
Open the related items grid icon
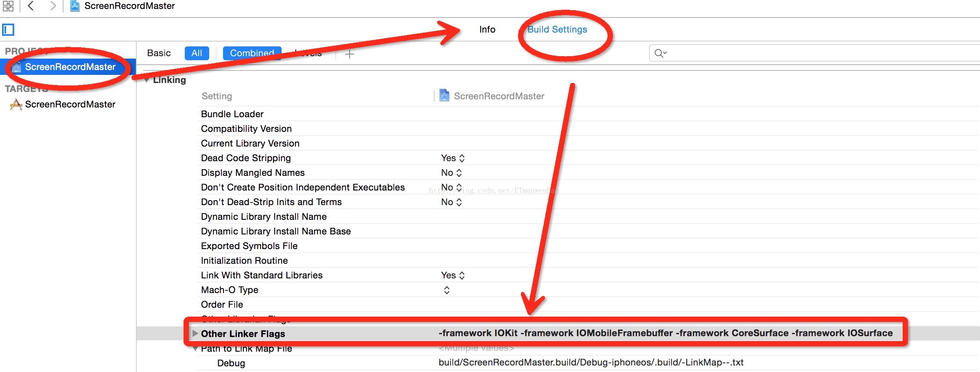[x=8, y=6]
